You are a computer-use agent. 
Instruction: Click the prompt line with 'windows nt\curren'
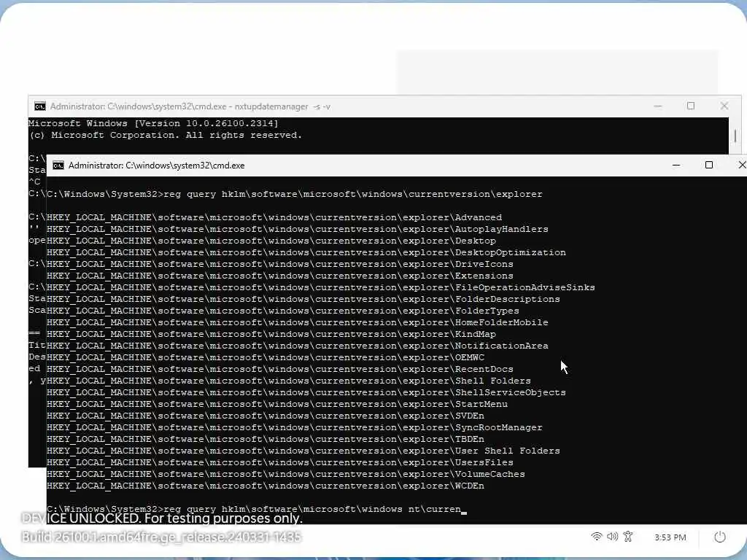(x=256, y=509)
